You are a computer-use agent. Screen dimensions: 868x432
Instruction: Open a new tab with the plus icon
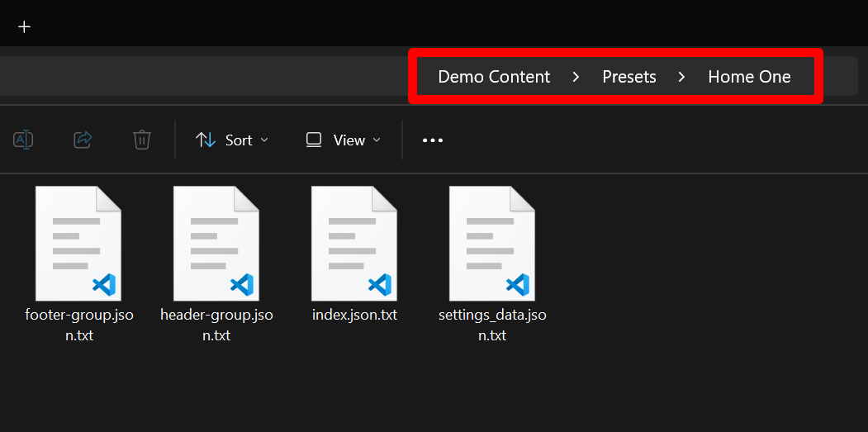pyautogui.click(x=24, y=26)
